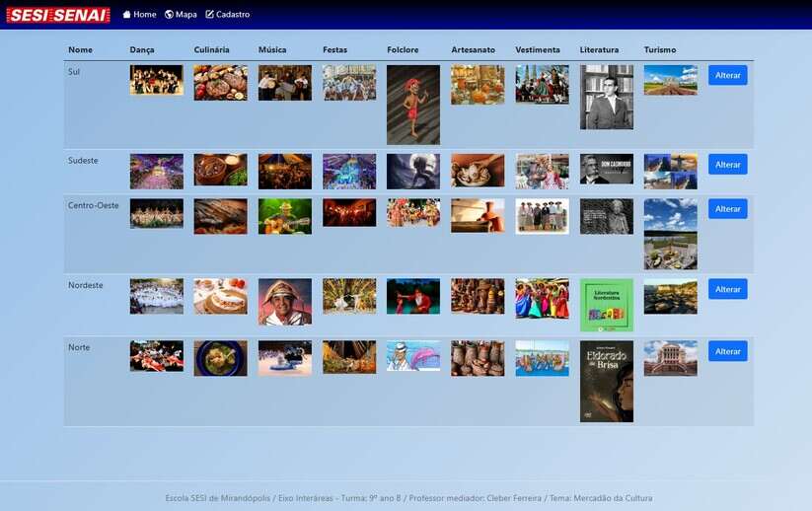812x511 pixels.
Task: Open the Home menu item
Action: 139,15
